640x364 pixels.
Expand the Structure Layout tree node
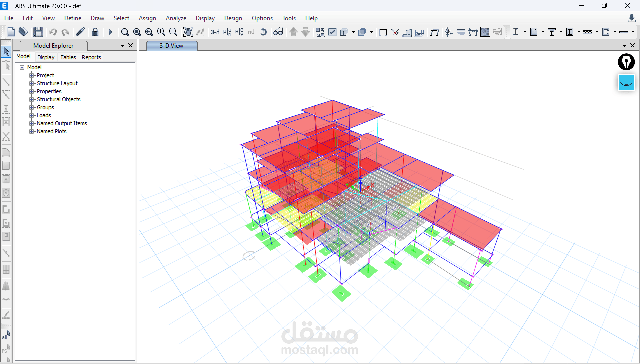point(32,84)
